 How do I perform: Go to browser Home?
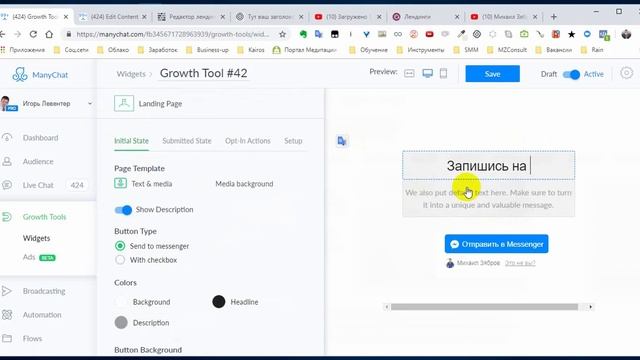point(49,34)
